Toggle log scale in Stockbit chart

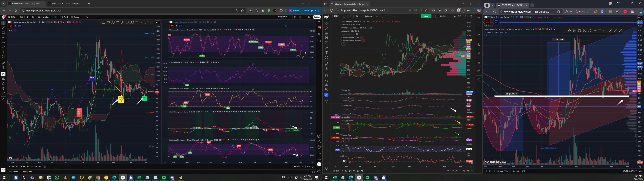(468, 171)
